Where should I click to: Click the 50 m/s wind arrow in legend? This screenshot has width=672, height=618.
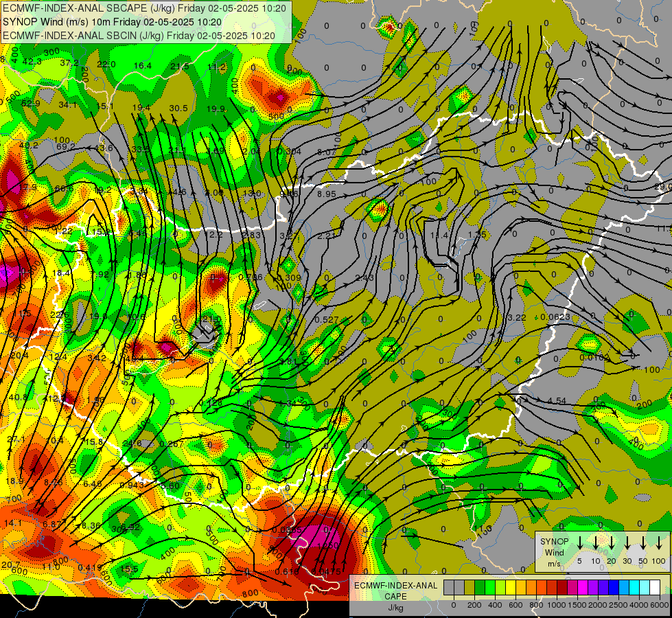(x=643, y=543)
